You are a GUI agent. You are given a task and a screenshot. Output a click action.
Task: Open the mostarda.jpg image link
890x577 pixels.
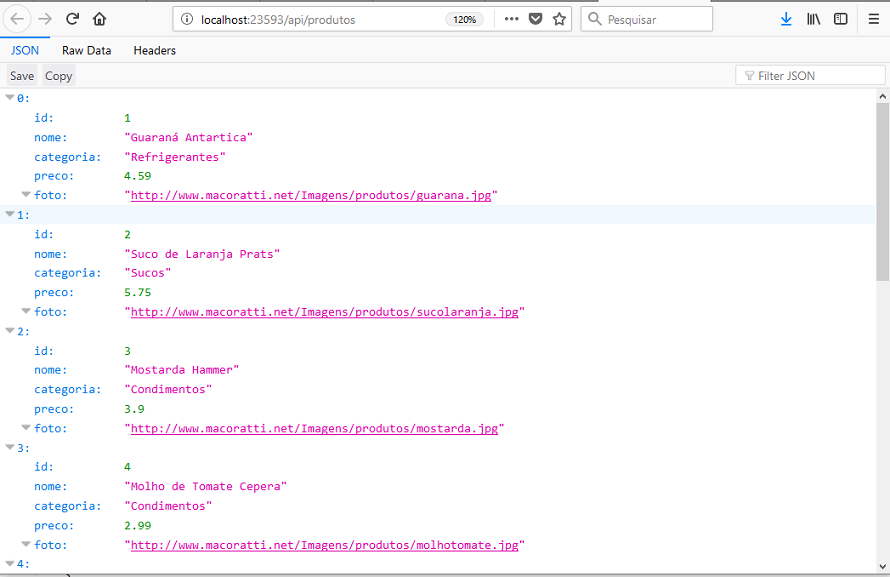[x=314, y=428]
